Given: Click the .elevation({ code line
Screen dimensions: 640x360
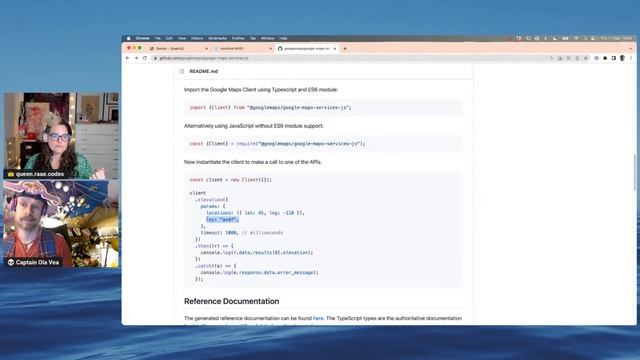Looking at the screenshot, I should [x=211, y=200].
